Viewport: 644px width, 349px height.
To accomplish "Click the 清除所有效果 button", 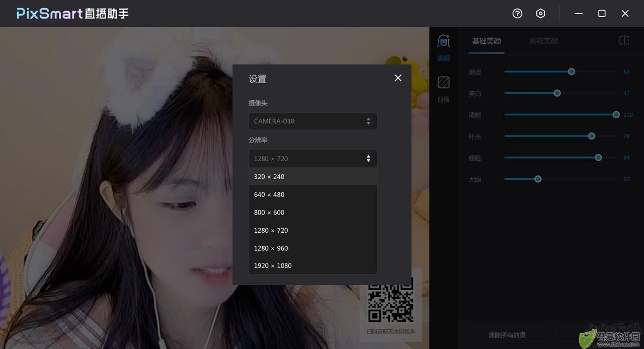I will click(507, 335).
